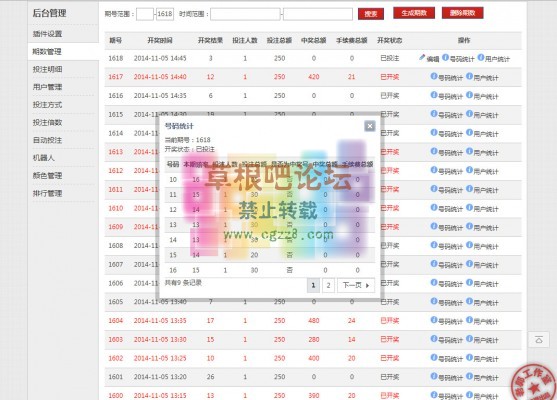
Task: Open 号码统计 icon for period 1604
Action: click(434, 320)
